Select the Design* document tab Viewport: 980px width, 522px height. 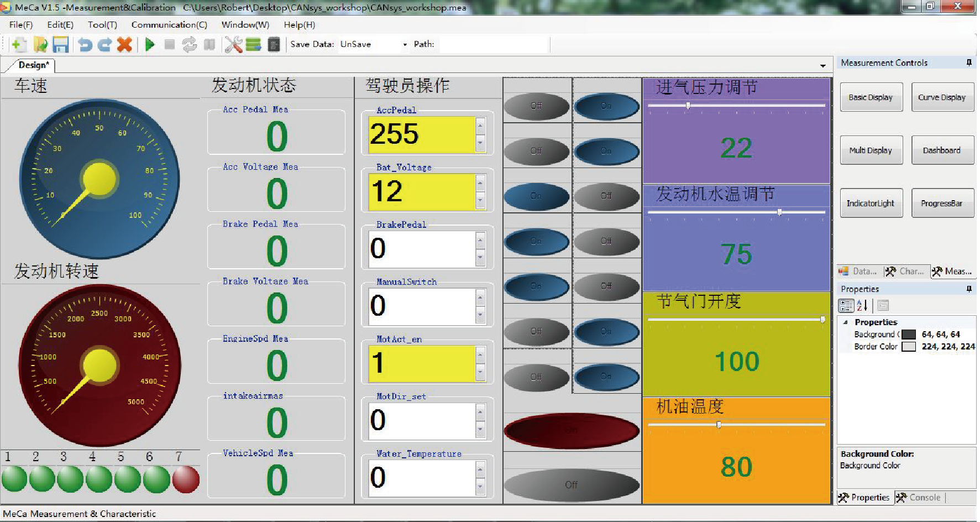(x=33, y=65)
